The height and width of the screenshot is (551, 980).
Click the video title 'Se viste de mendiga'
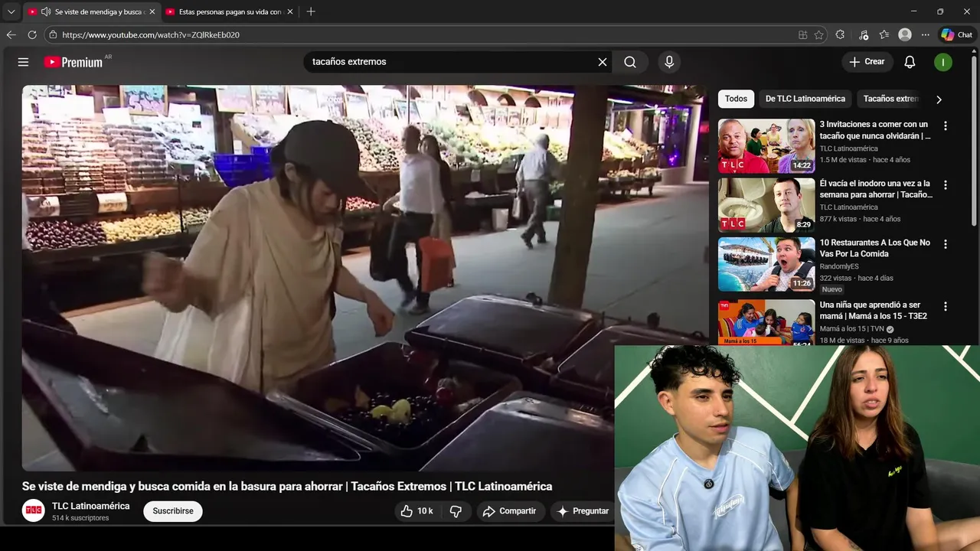287,487
